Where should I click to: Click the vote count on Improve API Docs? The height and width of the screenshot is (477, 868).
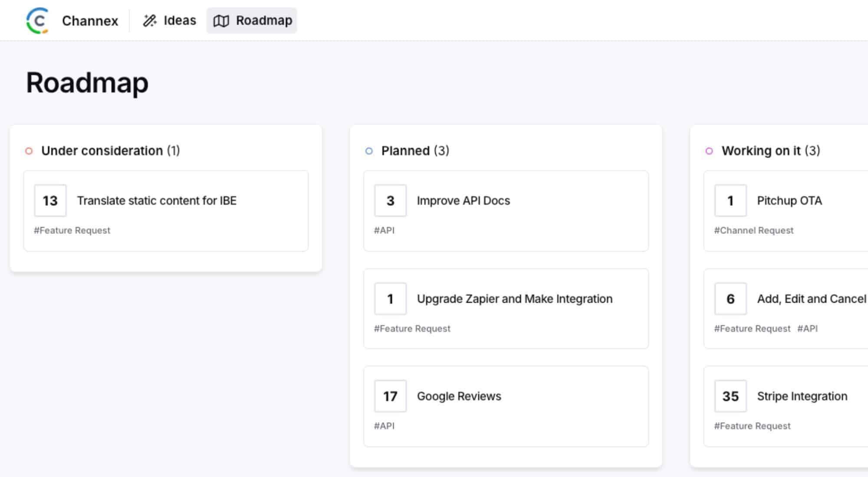tap(390, 200)
